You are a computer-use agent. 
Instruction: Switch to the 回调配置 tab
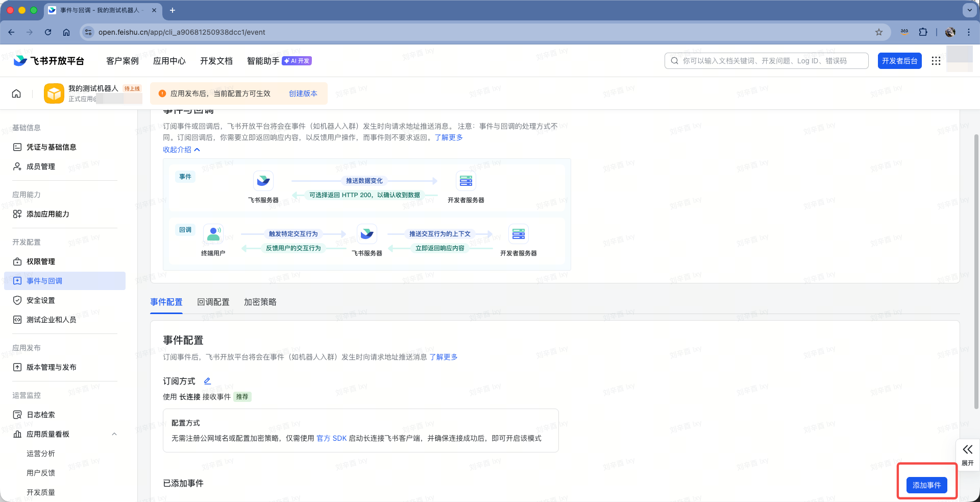(213, 302)
